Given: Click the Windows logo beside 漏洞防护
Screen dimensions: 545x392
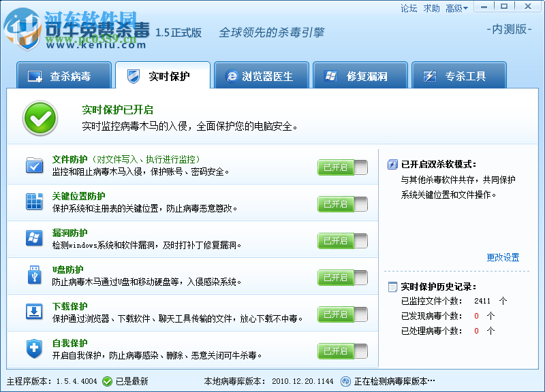Looking at the screenshot, I should 34,240.
